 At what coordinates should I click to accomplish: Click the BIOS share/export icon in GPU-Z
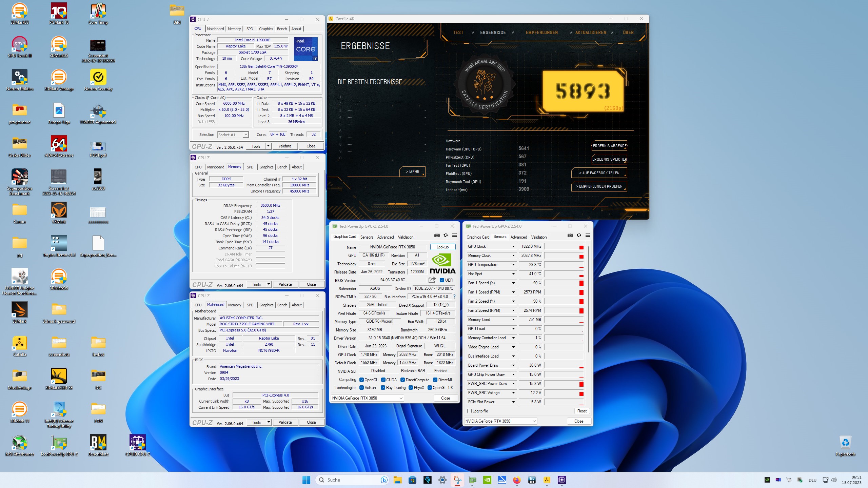click(432, 280)
